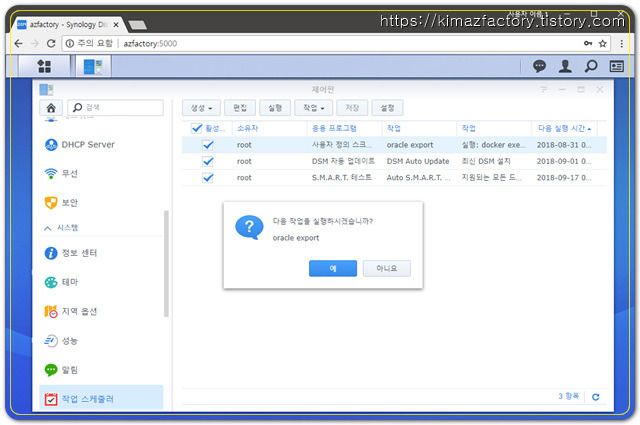Open the widgets panel icon
This screenshot has width=640, height=425.
tap(616, 66)
